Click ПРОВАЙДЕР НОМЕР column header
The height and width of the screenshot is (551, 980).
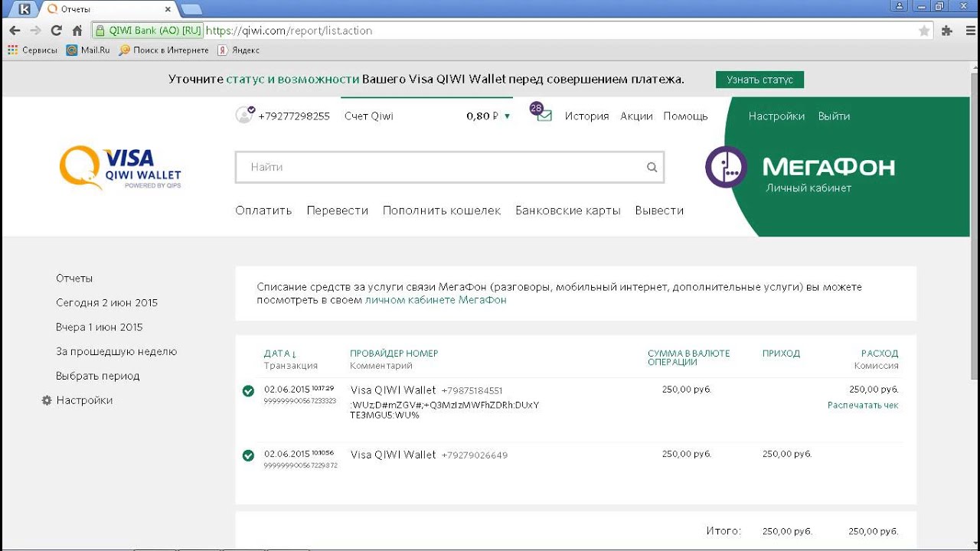coord(394,354)
